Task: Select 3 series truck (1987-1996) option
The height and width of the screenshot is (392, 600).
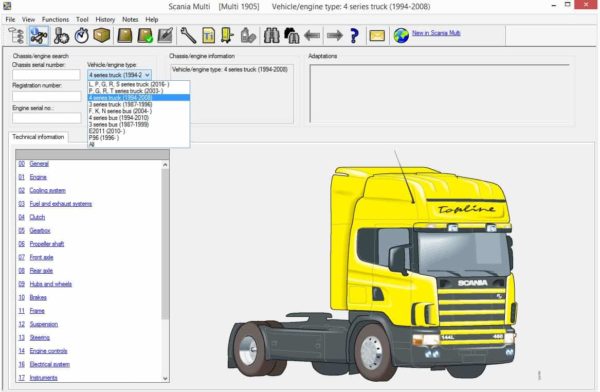Action: point(139,104)
